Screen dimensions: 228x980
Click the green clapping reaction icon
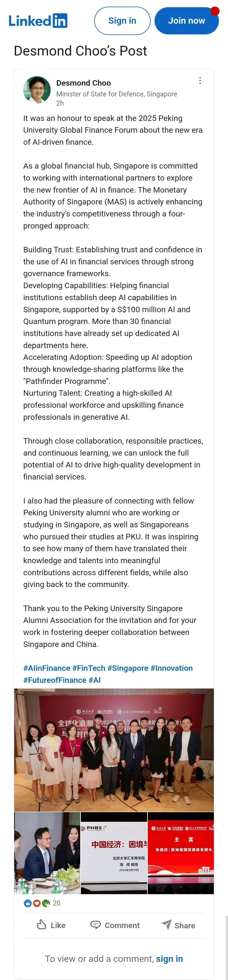[46, 903]
